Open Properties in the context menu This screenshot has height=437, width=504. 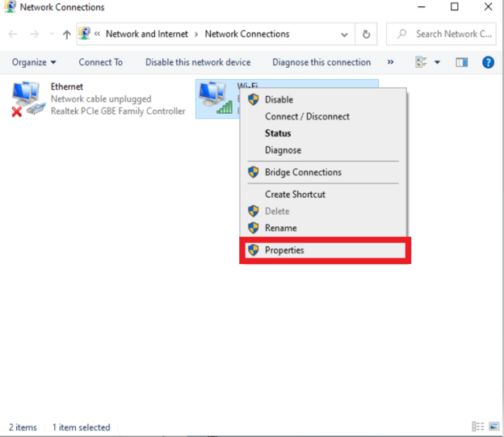325,250
